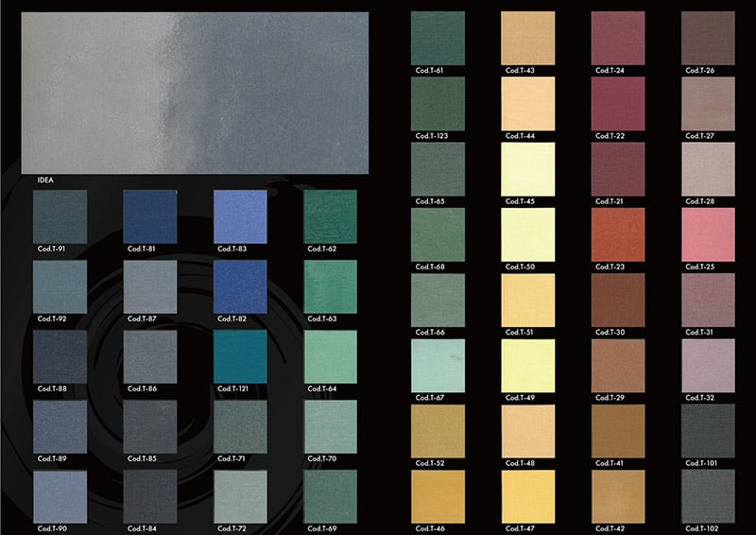Pick the taupe Cod.T-27 swatch
This screenshot has width=756, height=535.
click(x=708, y=104)
